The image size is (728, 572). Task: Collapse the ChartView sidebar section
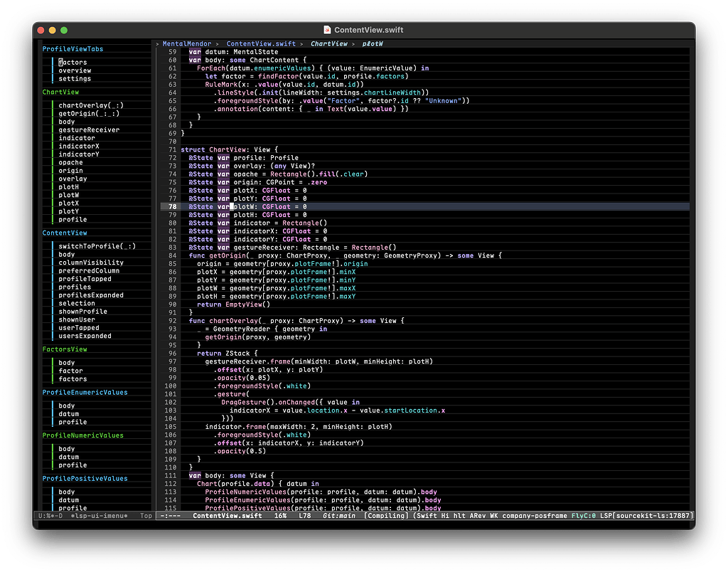point(60,91)
